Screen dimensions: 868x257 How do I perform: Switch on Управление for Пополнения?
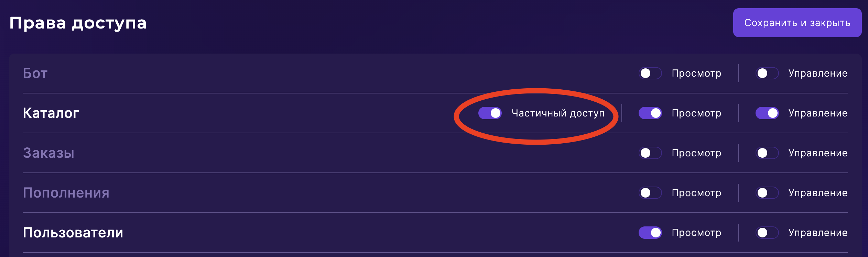click(767, 193)
